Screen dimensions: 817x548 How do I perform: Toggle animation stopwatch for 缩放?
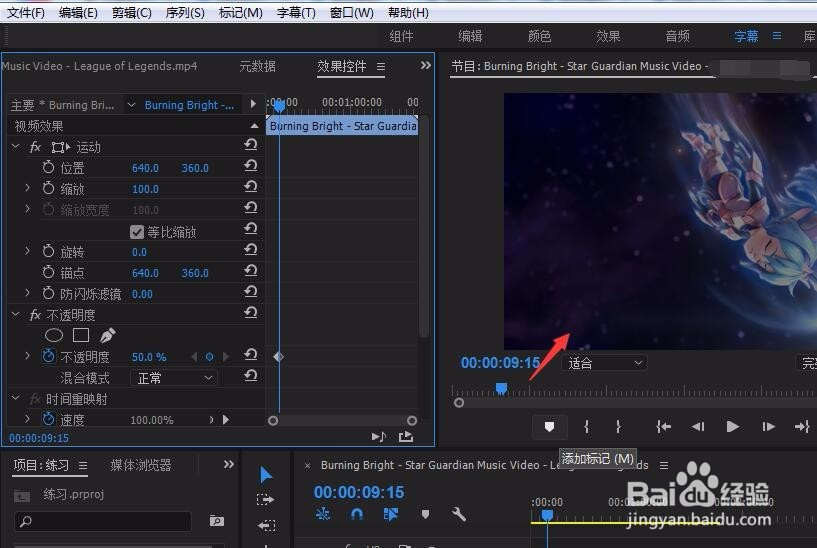[x=48, y=188]
